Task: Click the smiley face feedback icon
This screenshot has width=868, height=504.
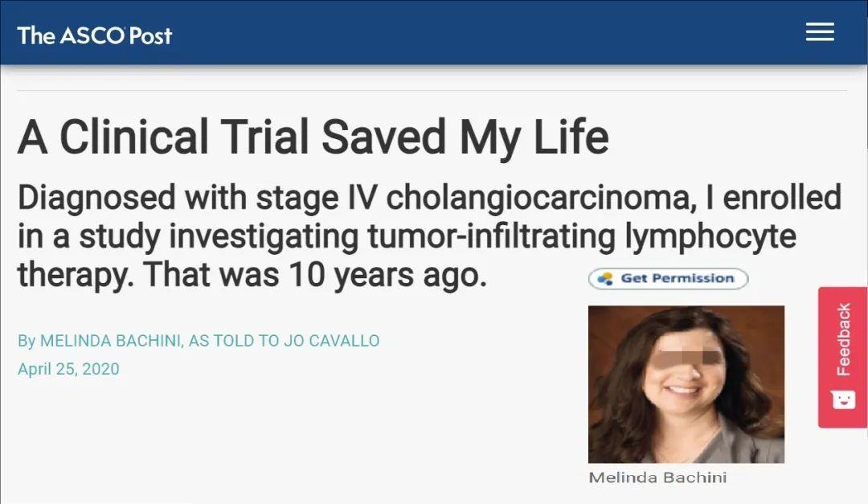Action: click(843, 400)
